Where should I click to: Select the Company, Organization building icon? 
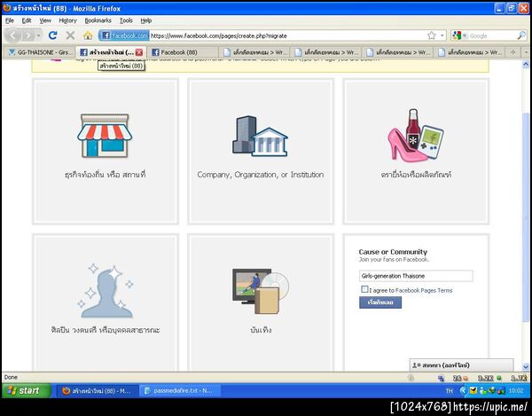[260, 136]
